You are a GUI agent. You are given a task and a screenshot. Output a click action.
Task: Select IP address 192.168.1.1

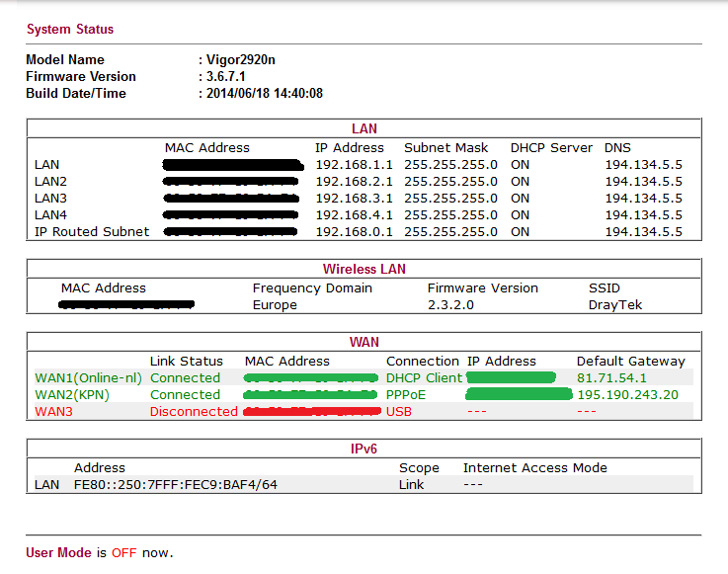[355, 165]
